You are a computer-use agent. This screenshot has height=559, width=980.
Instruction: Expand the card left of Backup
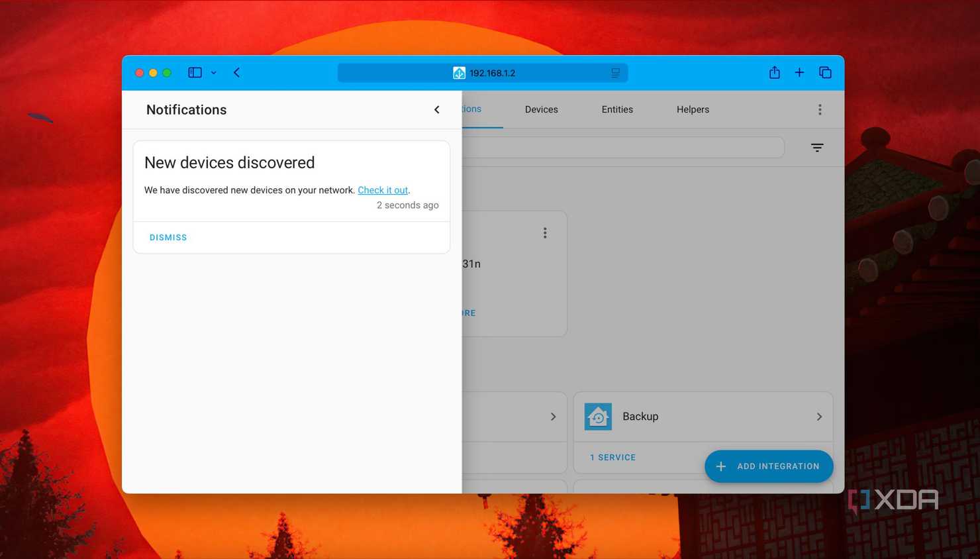(x=553, y=417)
